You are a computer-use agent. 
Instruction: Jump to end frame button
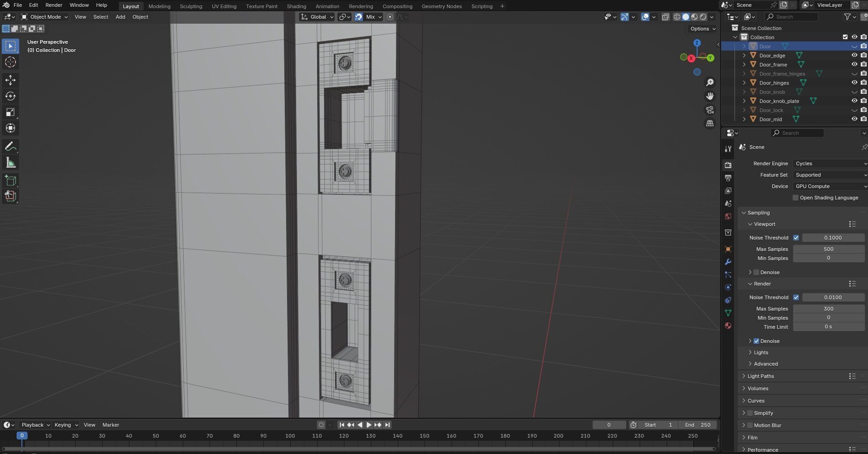click(x=387, y=425)
